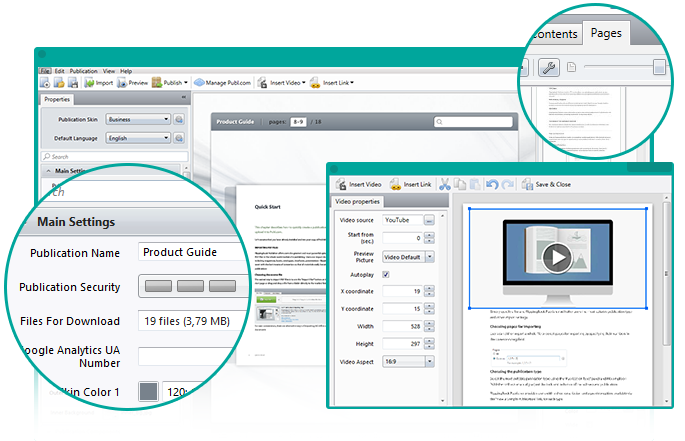Screen dimensions: 685x441
Task: Click the save project disk icon
Action: [73, 82]
